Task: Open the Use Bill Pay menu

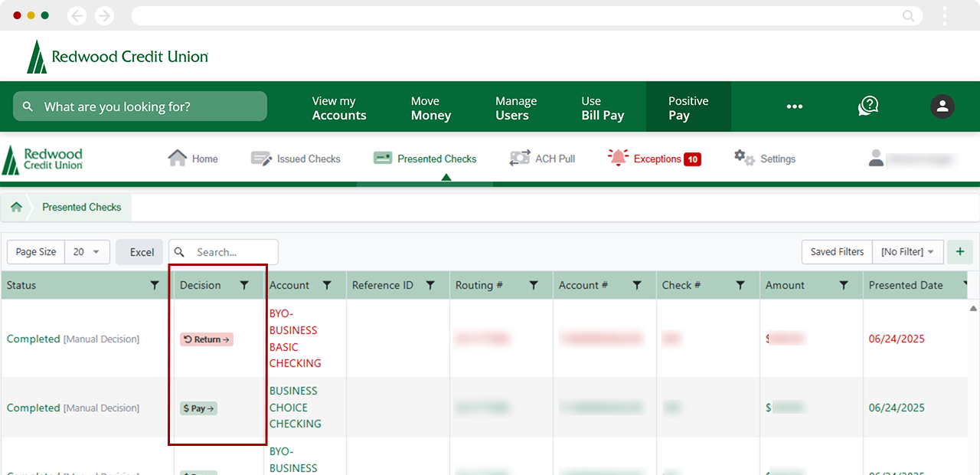Action: tap(603, 108)
